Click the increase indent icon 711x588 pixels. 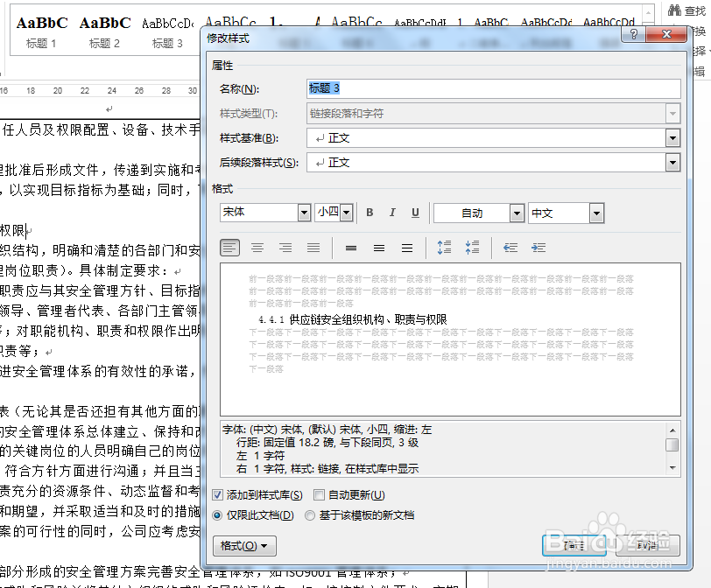(x=539, y=248)
